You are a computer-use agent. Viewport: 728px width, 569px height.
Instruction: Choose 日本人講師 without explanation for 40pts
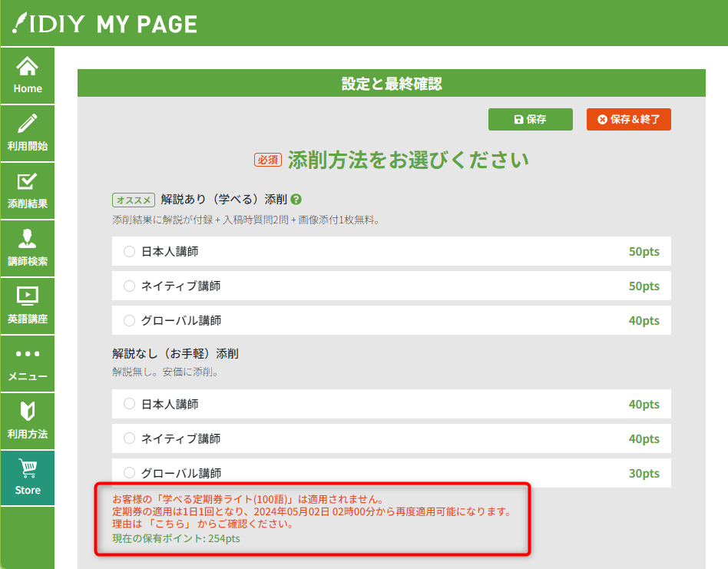click(x=129, y=404)
